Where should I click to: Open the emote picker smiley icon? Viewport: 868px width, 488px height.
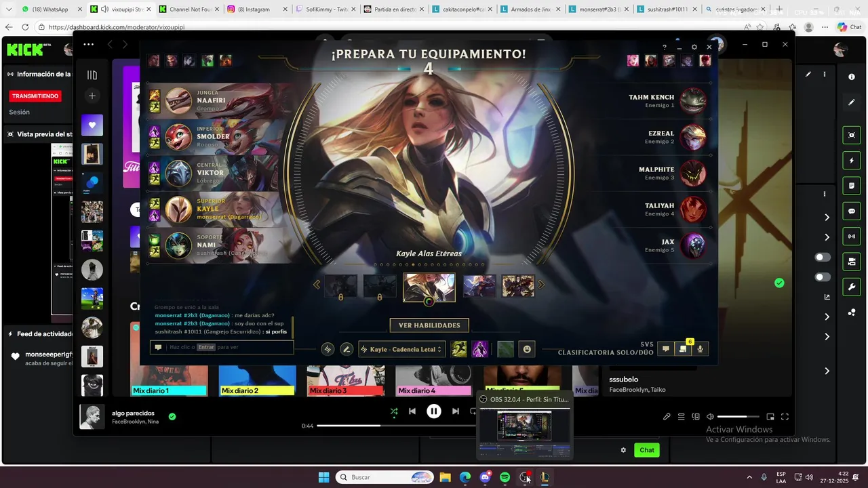point(527,349)
